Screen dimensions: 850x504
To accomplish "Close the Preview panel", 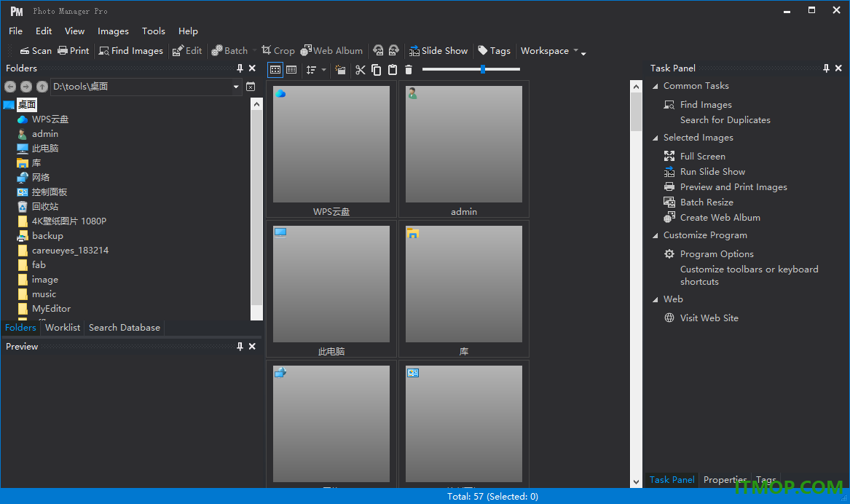I will coord(252,346).
